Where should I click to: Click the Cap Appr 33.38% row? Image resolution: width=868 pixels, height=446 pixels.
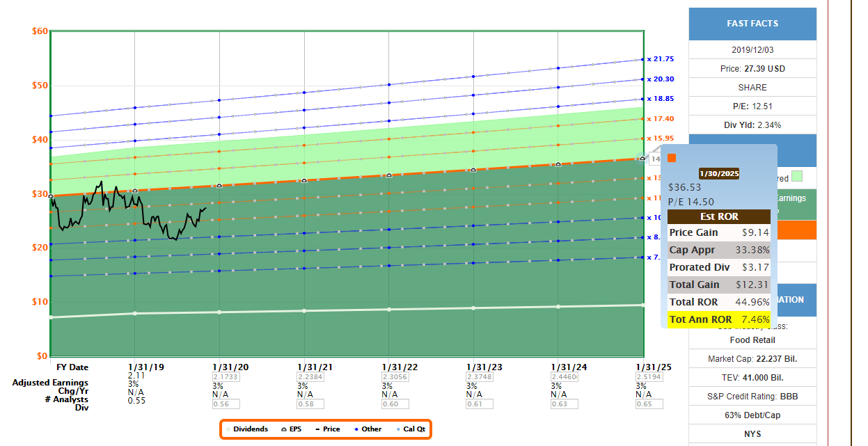[x=719, y=250]
